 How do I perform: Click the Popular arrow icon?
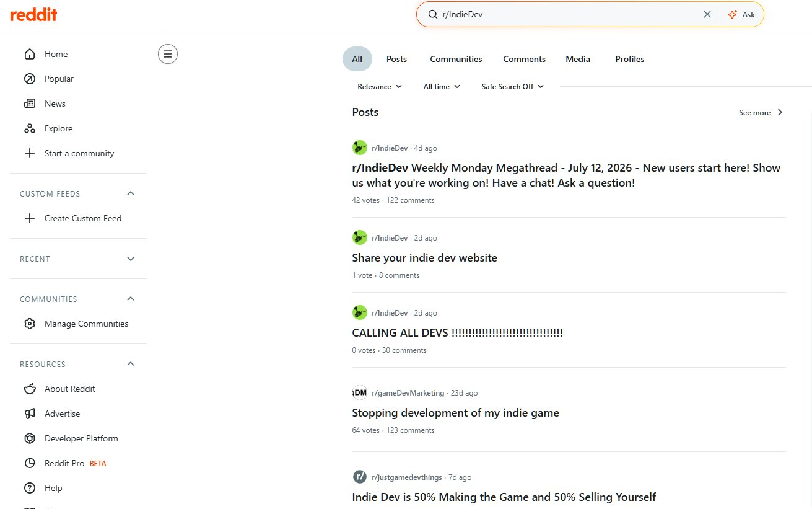[30, 79]
